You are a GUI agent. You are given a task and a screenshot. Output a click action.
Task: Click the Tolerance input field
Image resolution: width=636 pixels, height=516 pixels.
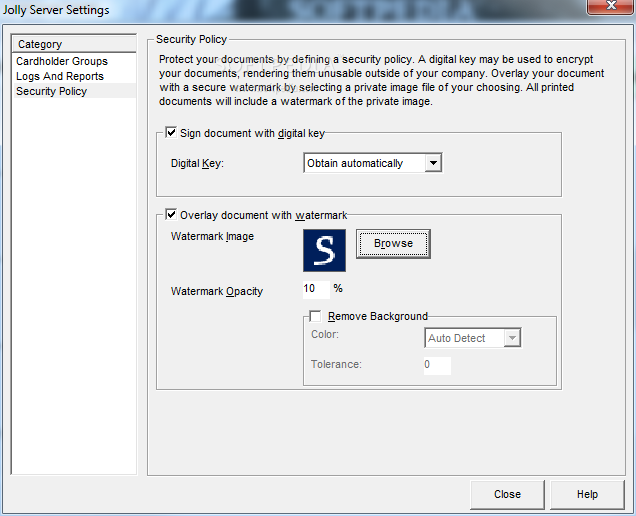click(437, 365)
